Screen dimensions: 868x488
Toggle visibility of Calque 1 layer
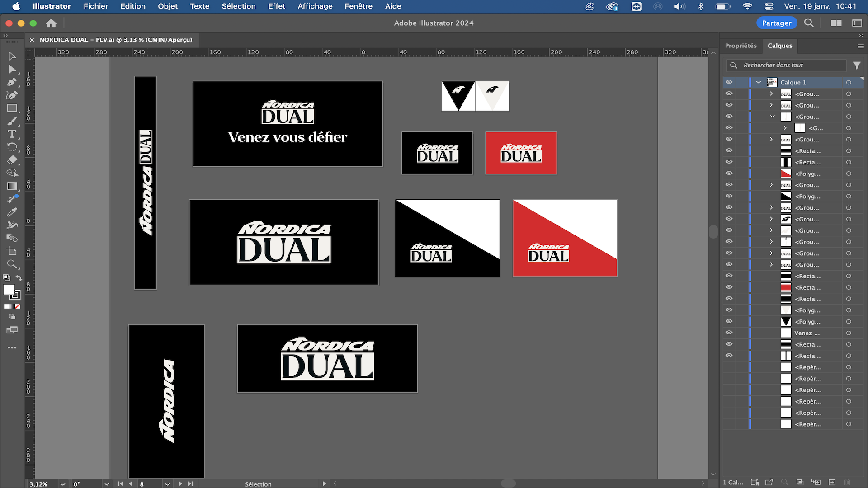click(729, 82)
